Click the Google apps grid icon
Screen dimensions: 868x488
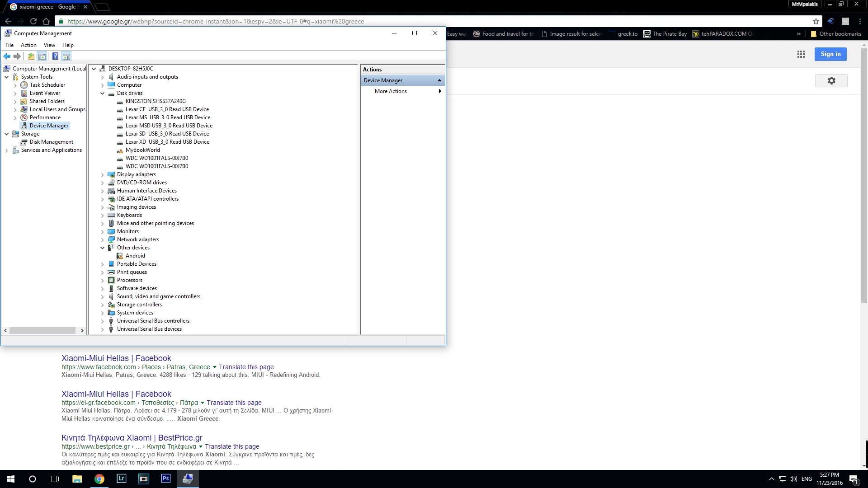pyautogui.click(x=801, y=54)
